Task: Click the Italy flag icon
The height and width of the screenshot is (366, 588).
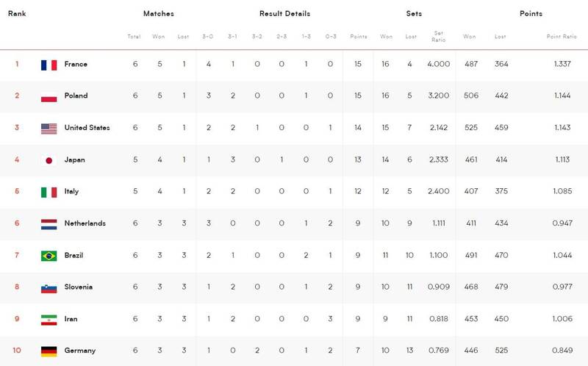Action: pyautogui.click(x=49, y=192)
